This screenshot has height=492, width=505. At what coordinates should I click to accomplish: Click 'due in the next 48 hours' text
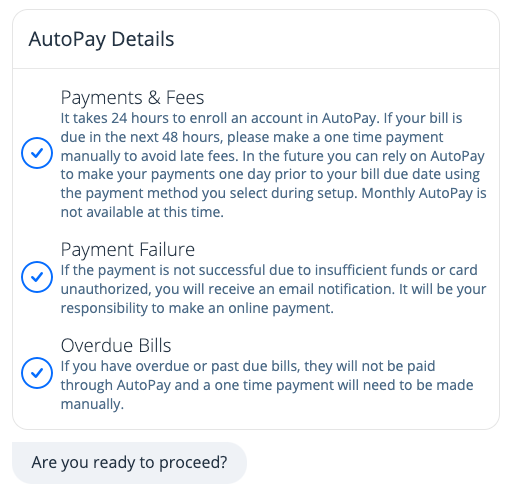[142, 137]
